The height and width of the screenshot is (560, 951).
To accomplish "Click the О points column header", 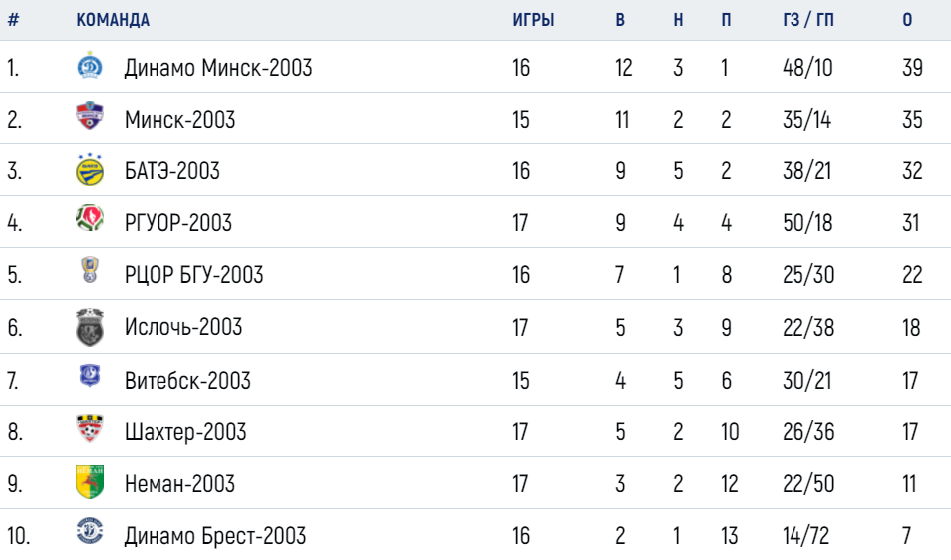I will [907, 20].
